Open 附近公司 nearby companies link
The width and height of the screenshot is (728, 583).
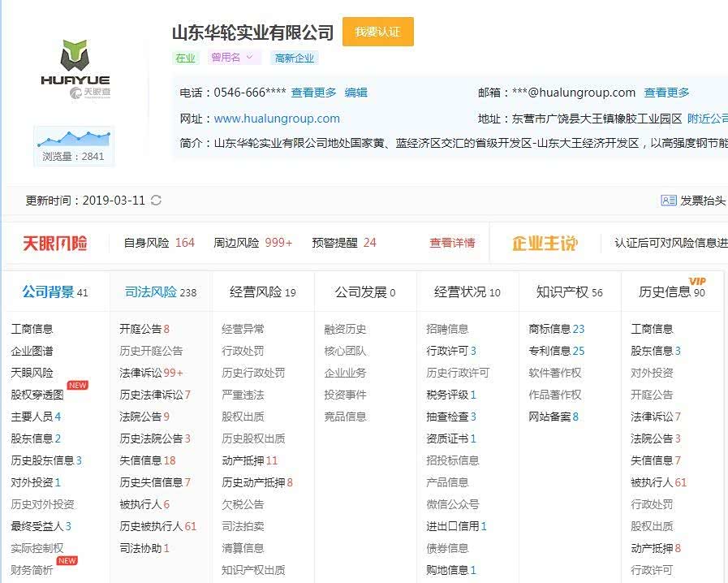[x=707, y=119]
